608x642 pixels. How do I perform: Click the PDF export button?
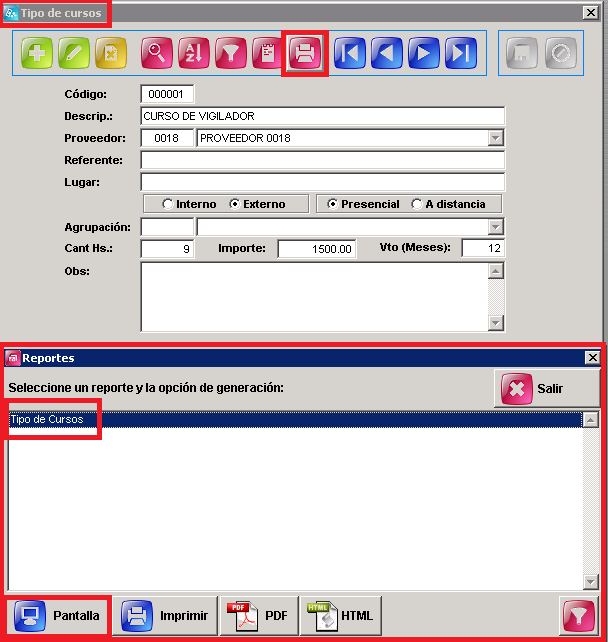coord(259,616)
